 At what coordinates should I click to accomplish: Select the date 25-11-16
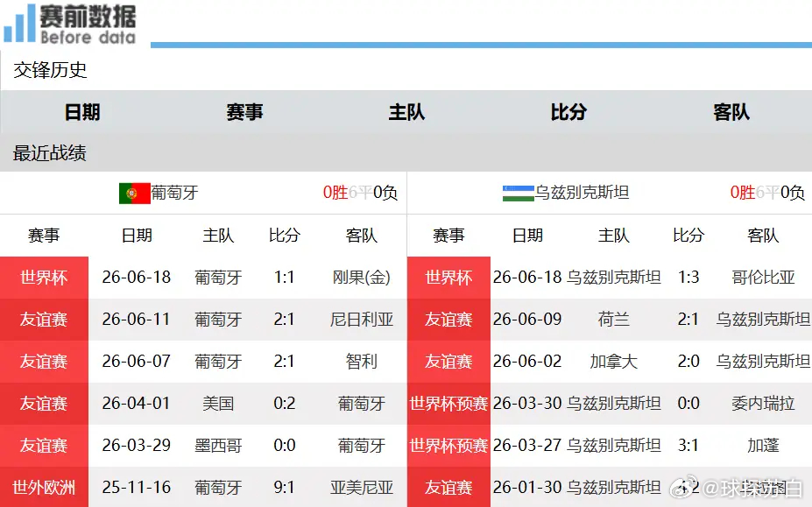136,488
